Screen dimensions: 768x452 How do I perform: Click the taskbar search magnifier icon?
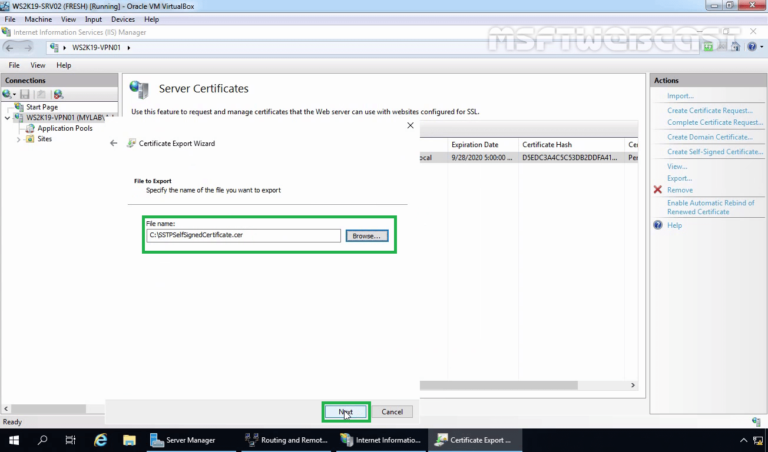click(x=43, y=440)
